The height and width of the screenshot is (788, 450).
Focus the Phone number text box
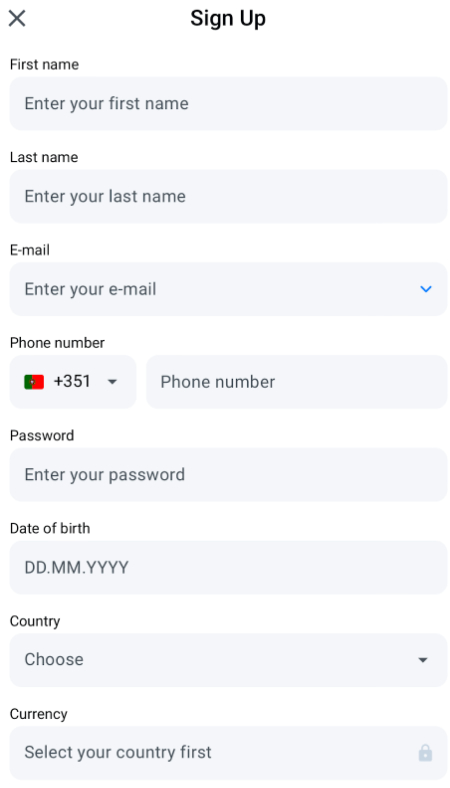(296, 382)
